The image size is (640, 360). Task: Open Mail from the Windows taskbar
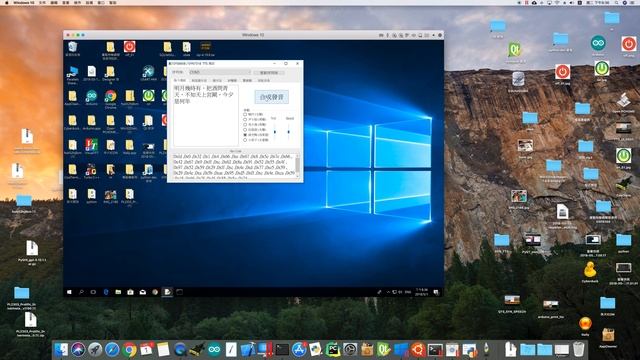(142, 292)
